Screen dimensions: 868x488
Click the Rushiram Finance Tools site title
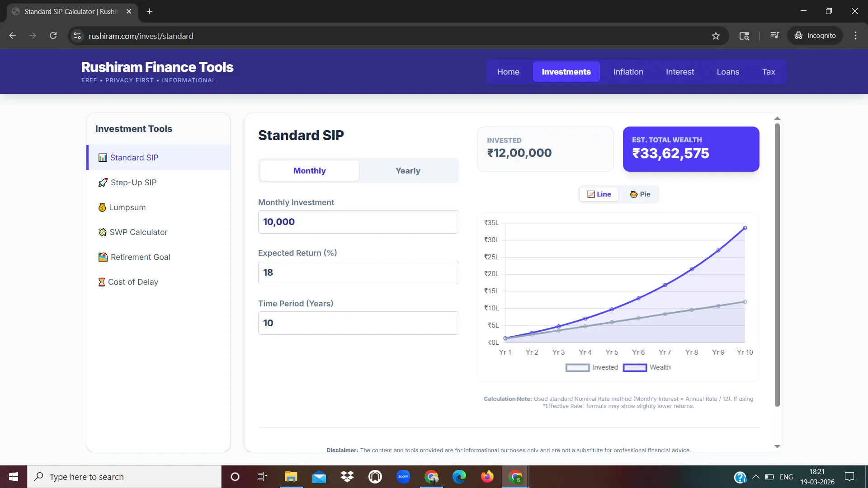(x=157, y=67)
